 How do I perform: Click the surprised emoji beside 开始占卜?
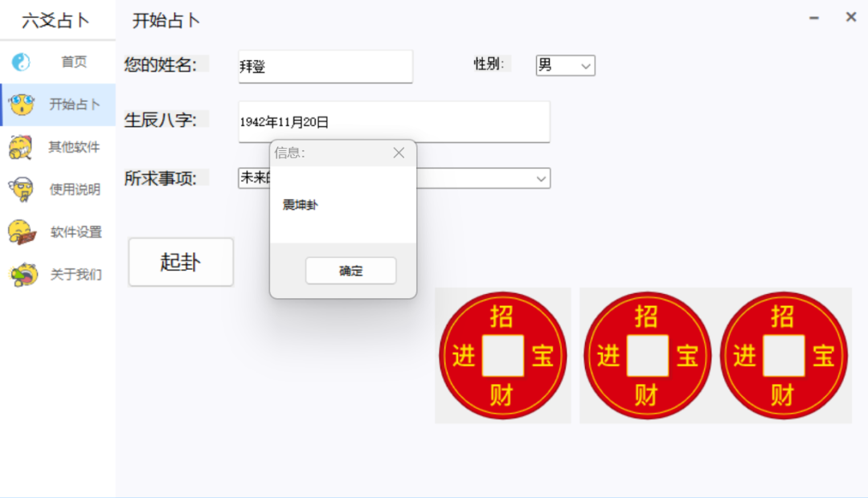23,104
